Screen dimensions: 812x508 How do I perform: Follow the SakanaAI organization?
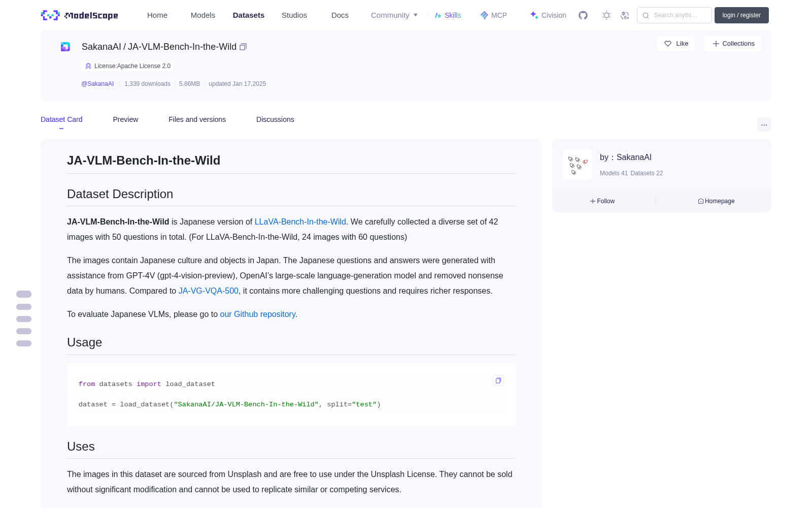(x=602, y=201)
